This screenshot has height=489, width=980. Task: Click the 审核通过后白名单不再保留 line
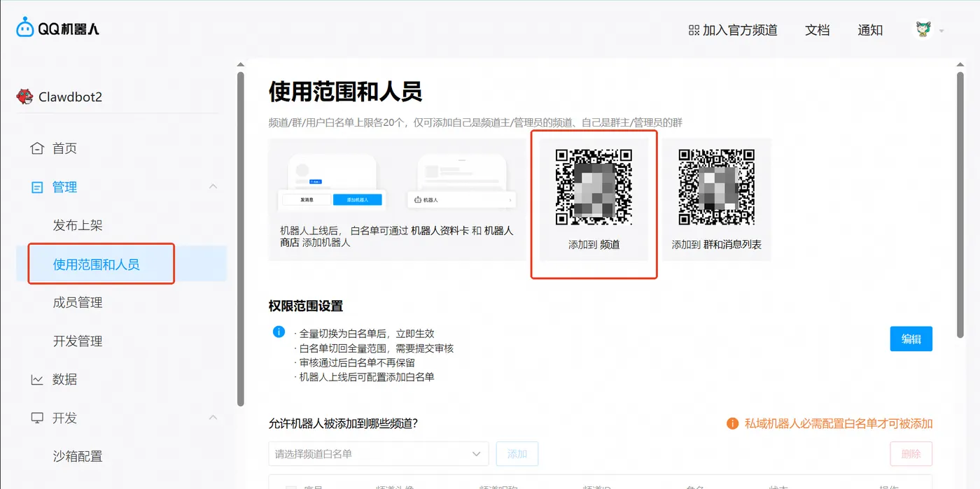(x=357, y=362)
